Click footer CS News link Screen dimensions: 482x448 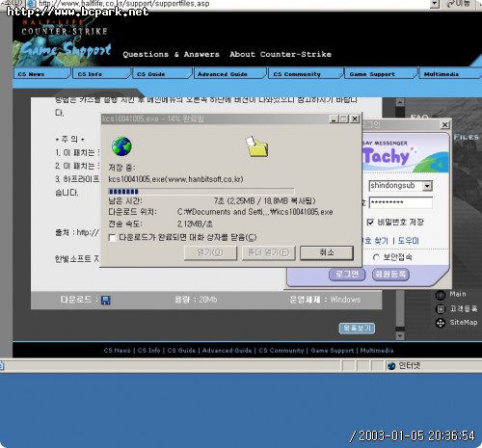[x=117, y=351]
